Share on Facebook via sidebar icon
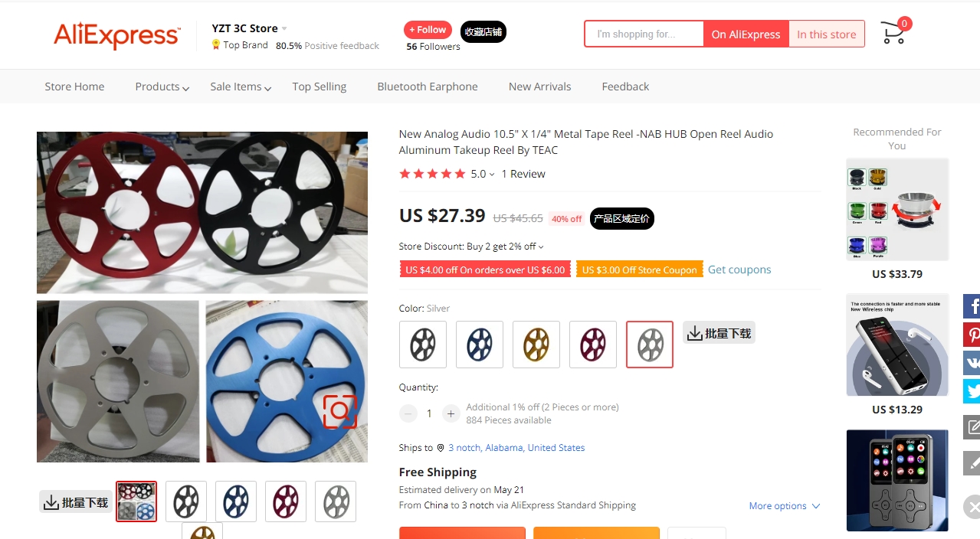 972,306
